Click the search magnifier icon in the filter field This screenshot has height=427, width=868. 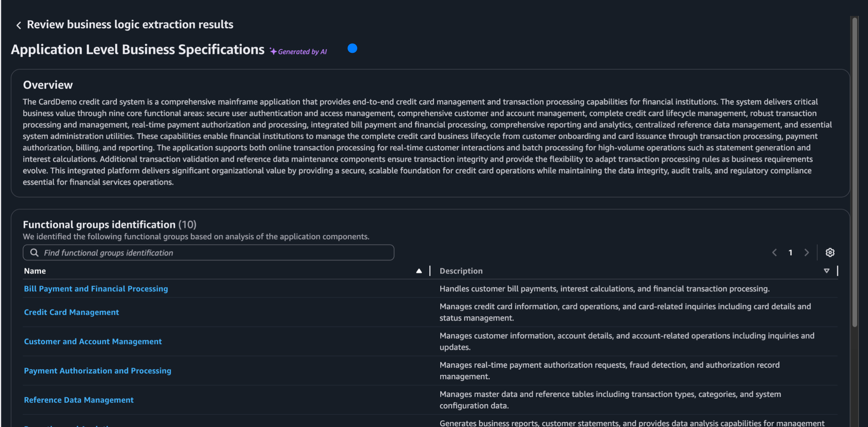(34, 252)
